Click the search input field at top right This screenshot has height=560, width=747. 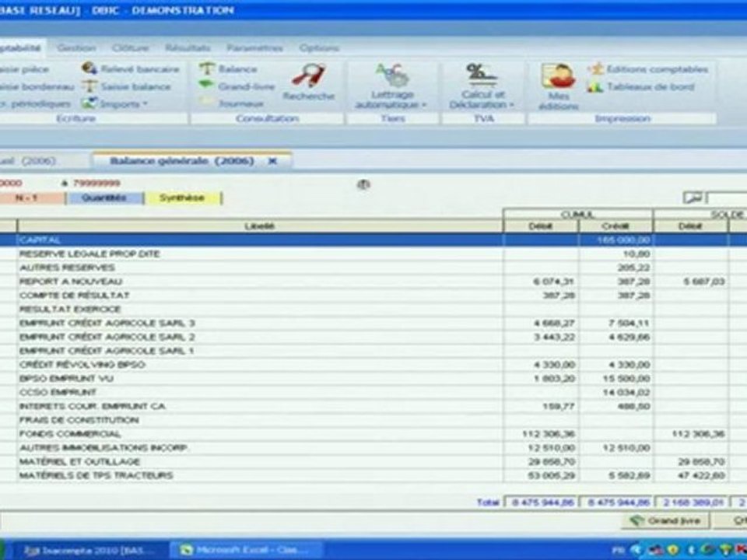[x=726, y=197]
